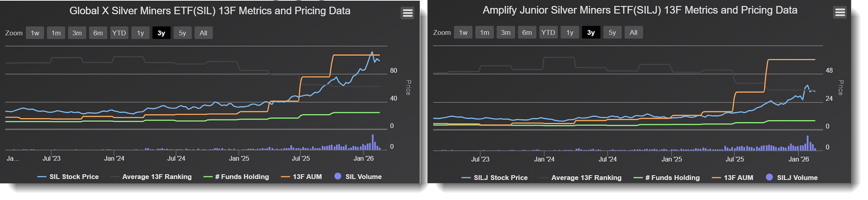The height and width of the screenshot is (200, 868).
Task: Set SILJ chart zoom to 3m
Action: point(506,33)
